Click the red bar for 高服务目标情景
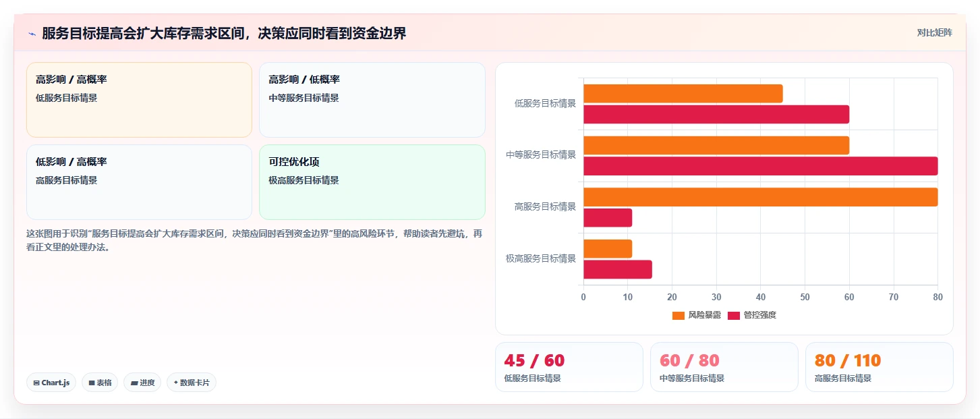Viewport: 980px width, 419px height. (x=608, y=218)
